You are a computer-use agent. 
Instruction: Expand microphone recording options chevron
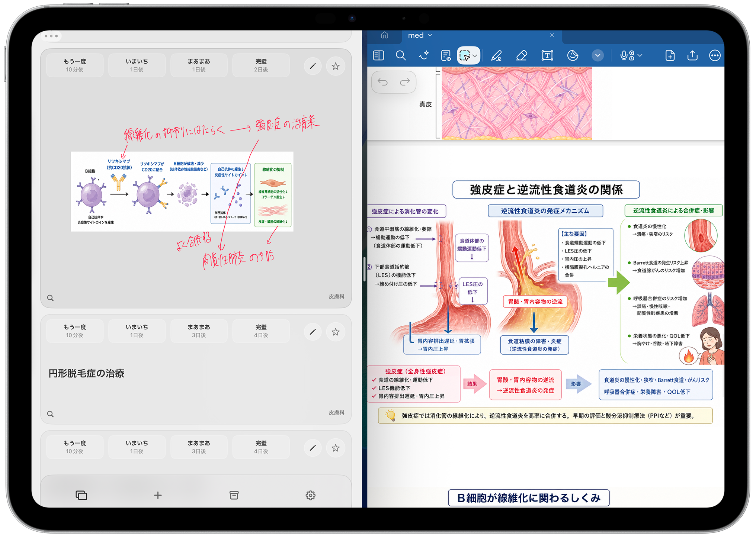pyautogui.click(x=640, y=55)
